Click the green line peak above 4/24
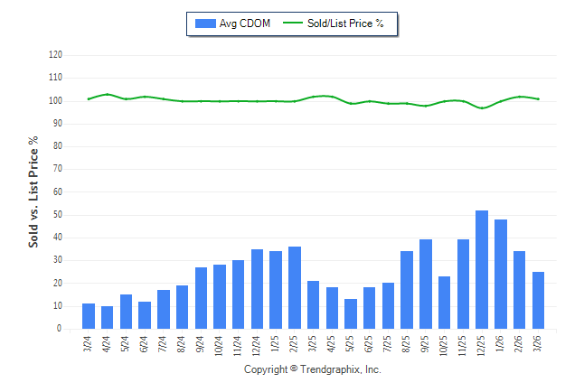 (x=107, y=94)
